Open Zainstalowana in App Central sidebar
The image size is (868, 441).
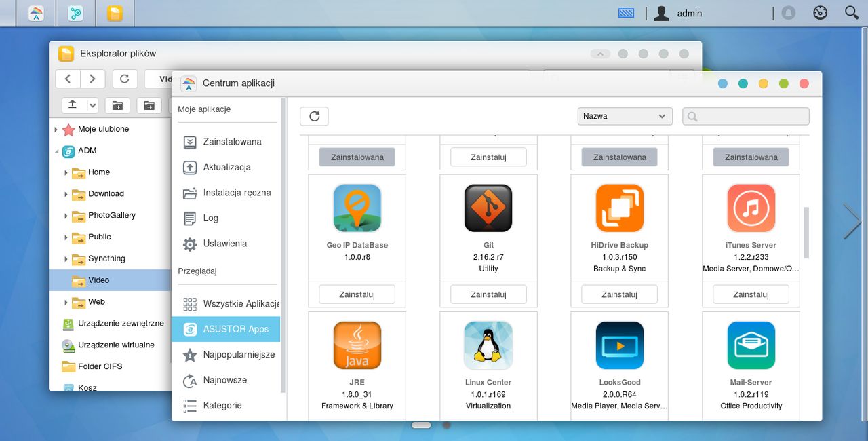226,142
